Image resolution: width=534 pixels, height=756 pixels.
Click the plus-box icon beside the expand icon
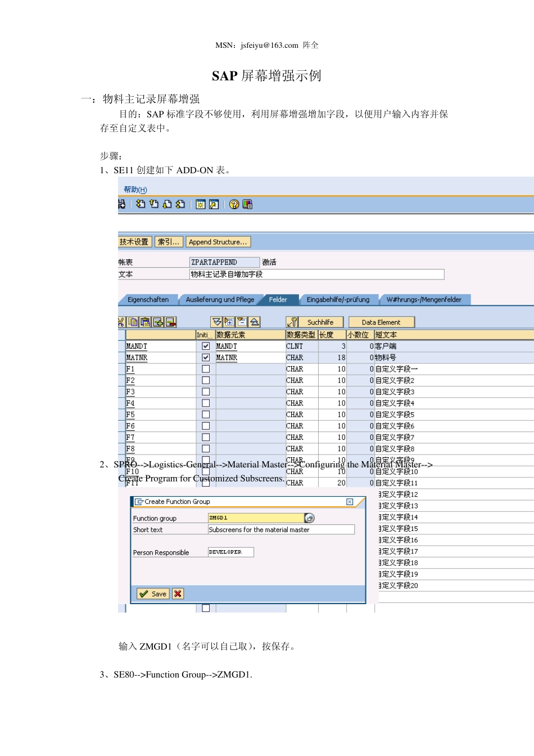coord(229,322)
